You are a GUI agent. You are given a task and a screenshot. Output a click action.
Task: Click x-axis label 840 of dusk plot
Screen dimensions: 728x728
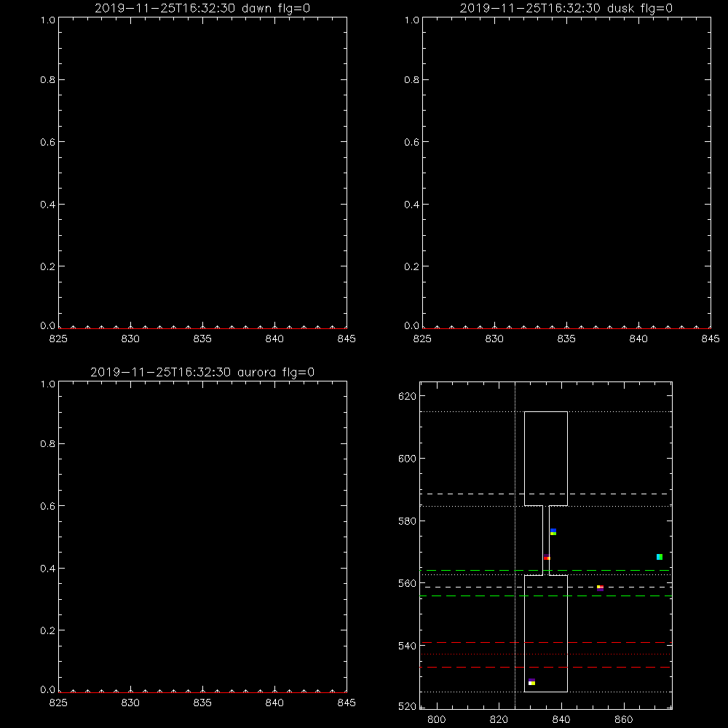pos(638,339)
